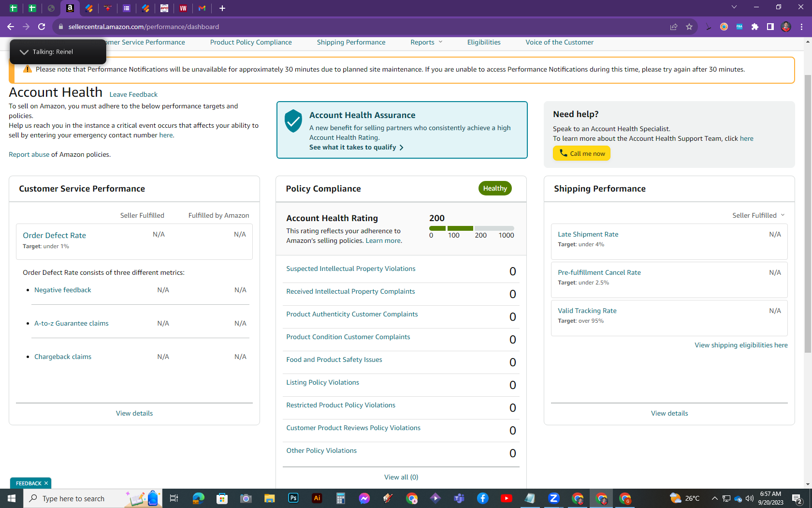Click the Leave Feedback link
The height and width of the screenshot is (508, 812).
pyautogui.click(x=133, y=94)
